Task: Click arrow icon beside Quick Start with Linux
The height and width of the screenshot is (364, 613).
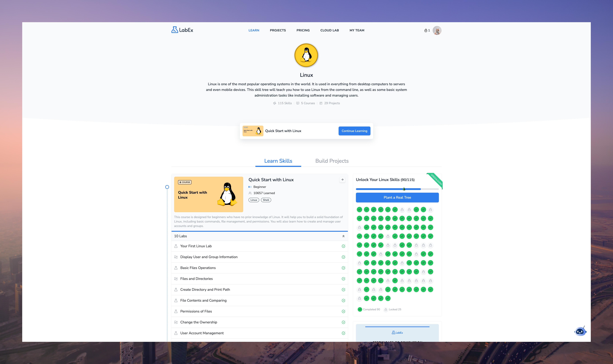Action: [342, 180]
